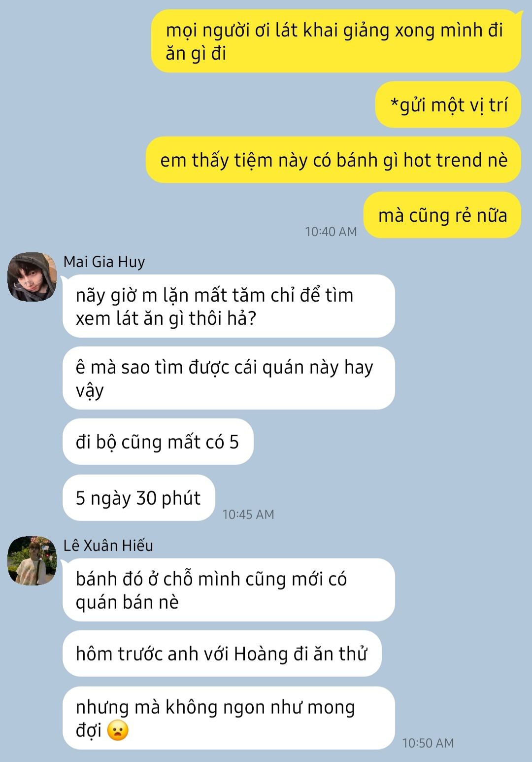The height and width of the screenshot is (762, 532).
Task: Tap the '5 ngày 30 phút' bubble
Action: point(138,498)
